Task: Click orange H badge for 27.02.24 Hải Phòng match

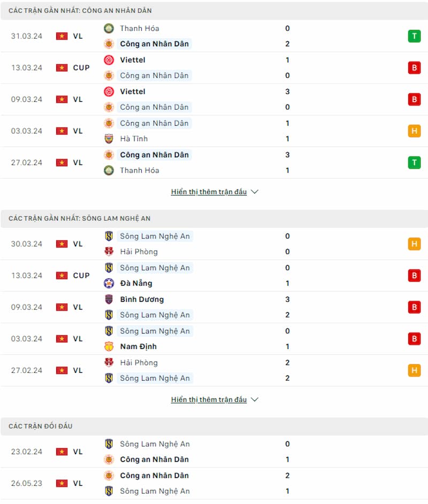Action: pyautogui.click(x=414, y=370)
